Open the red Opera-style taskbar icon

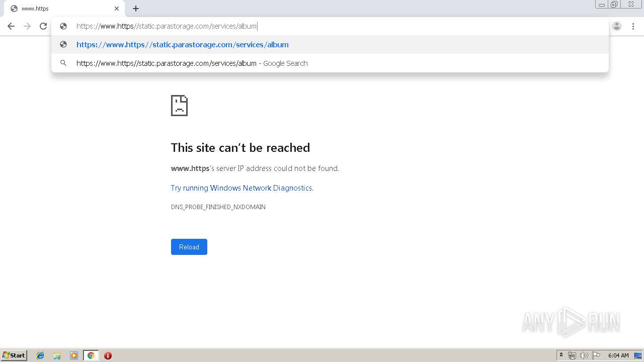click(108, 355)
